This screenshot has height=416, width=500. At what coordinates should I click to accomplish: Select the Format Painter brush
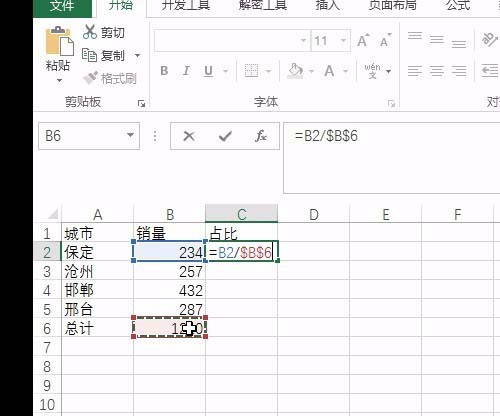pos(90,78)
